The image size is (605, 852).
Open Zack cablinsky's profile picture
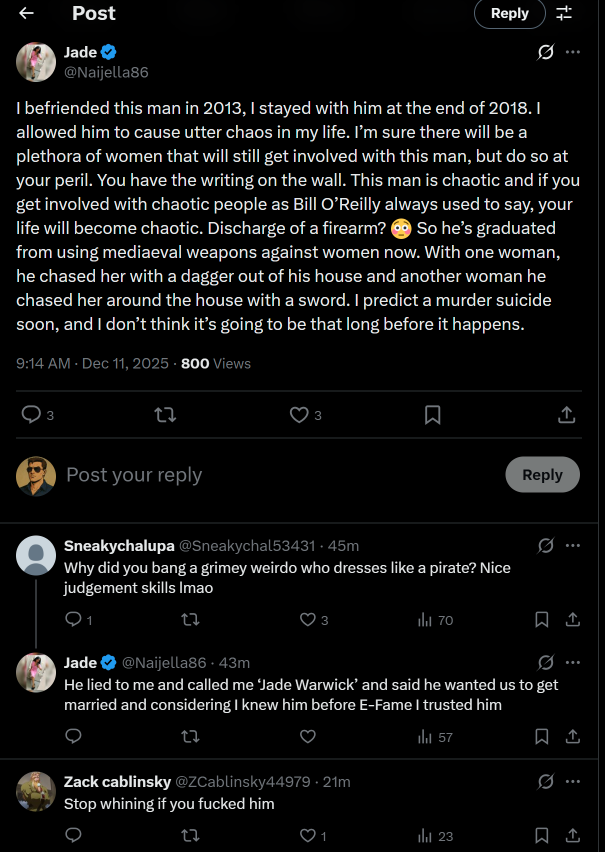[x=36, y=791]
